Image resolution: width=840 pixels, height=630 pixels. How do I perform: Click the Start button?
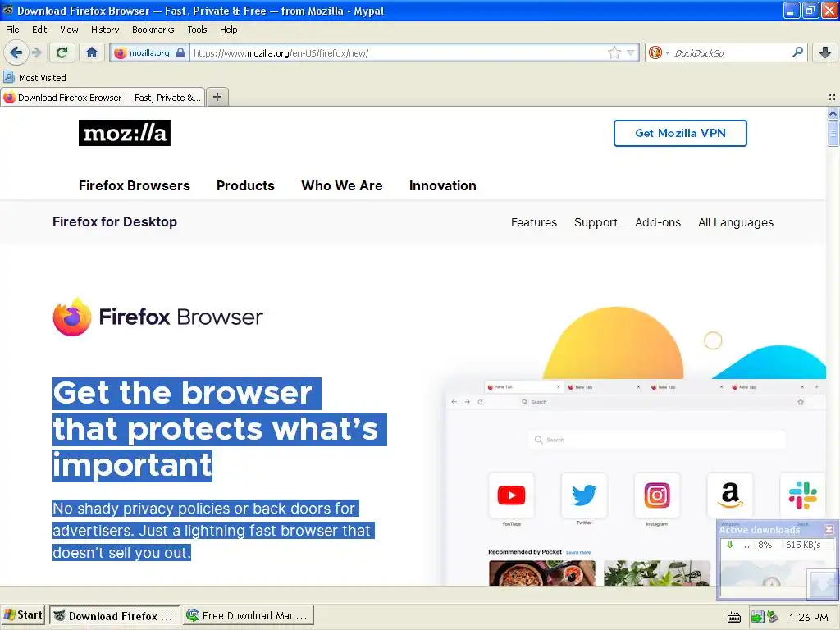click(x=23, y=615)
